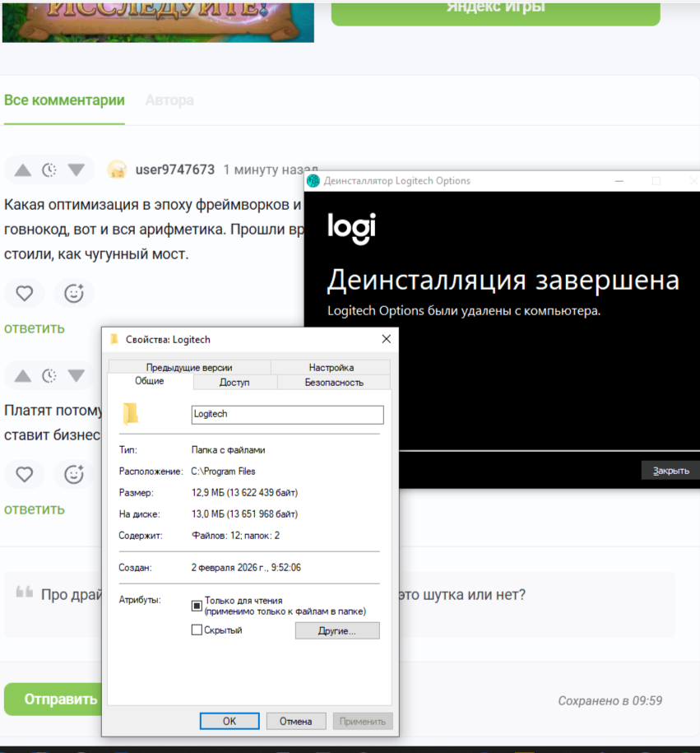Click the quotation mark icon near Про драй
This screenshot has height=753, width=700.
(24, 593)
